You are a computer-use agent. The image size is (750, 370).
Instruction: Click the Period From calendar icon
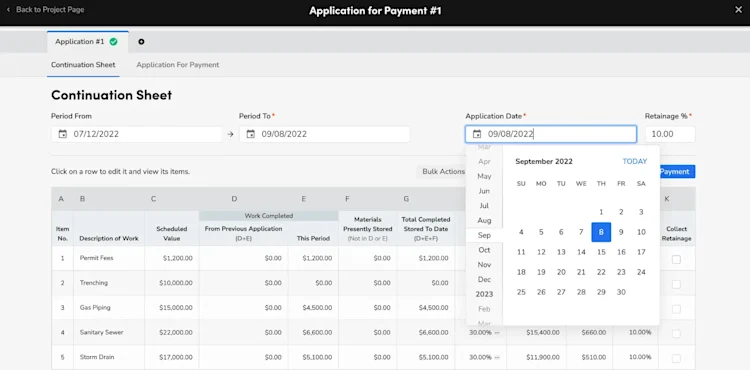[x=63, y=134]
